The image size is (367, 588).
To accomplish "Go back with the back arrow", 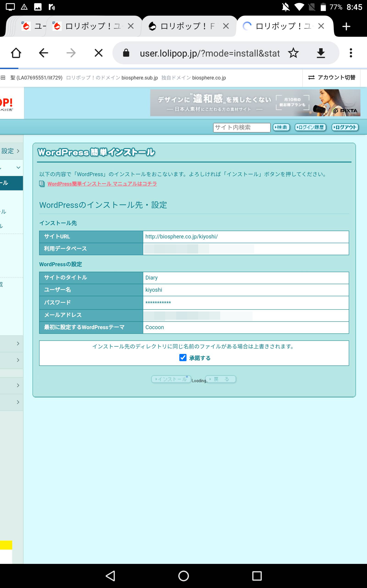I will pos(44,53).
